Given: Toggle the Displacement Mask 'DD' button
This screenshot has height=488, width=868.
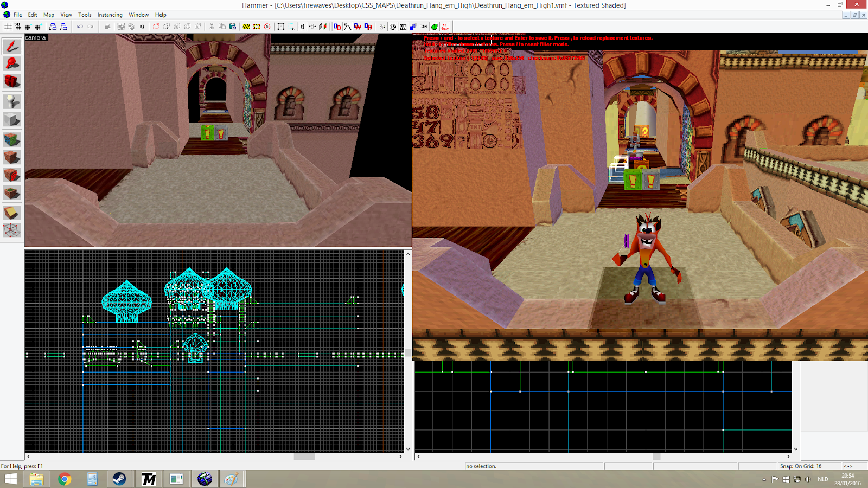Looking at the screenshot, I should click(x=337, y=27).
